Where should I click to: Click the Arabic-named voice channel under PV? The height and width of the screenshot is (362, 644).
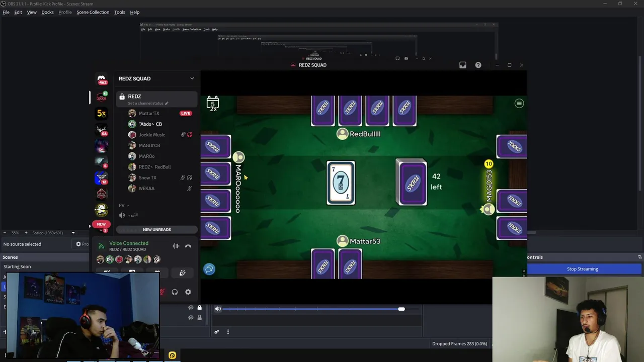pyautogui.click(x=132, y=215)
